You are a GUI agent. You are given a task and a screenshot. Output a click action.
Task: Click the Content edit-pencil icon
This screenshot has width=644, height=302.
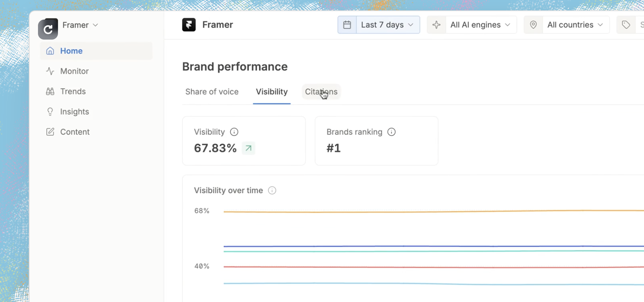[x=50, y=132]
